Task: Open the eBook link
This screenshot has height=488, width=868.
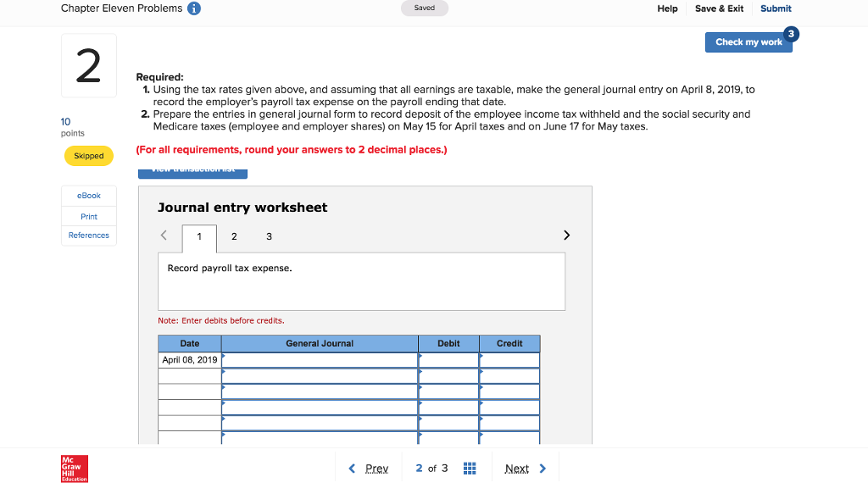Action: (x=88, y=196)
